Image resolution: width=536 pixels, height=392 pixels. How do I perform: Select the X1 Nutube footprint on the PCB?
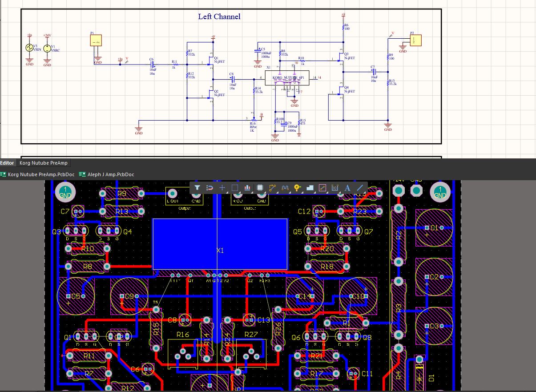[x=220, y=244]
